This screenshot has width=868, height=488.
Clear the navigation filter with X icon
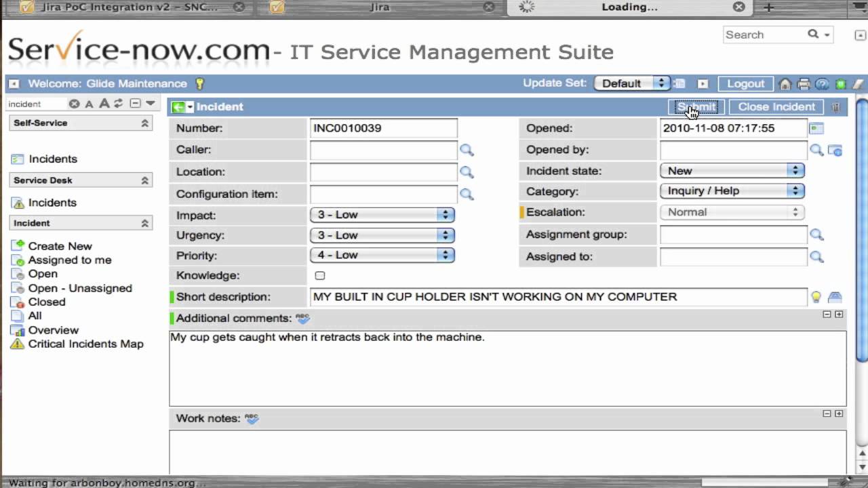point(74,104)
